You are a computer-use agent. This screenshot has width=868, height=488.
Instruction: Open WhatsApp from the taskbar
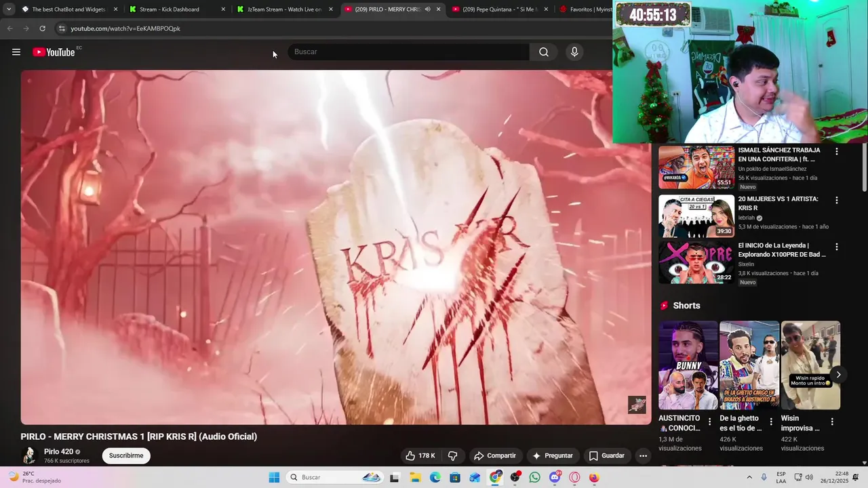tap(535, 477)
